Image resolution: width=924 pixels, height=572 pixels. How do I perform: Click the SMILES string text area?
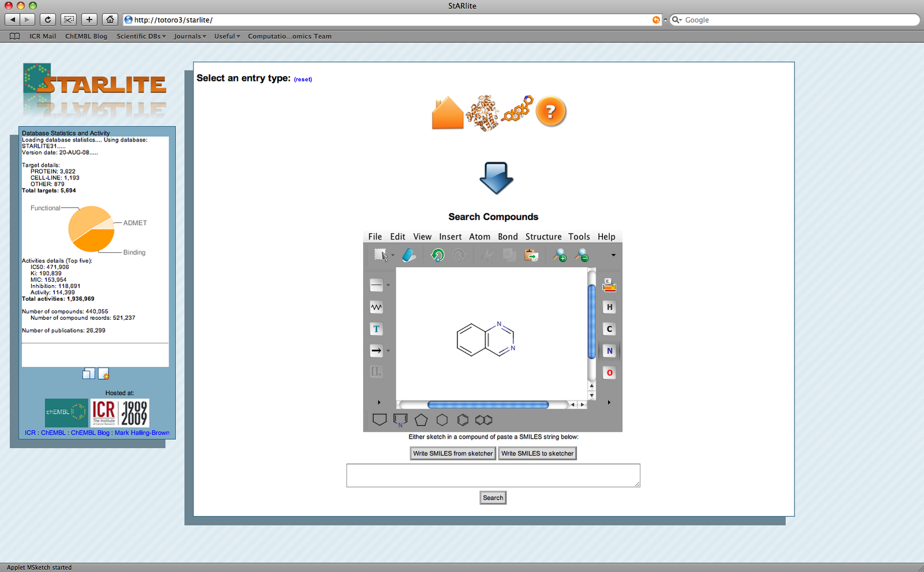493,475
